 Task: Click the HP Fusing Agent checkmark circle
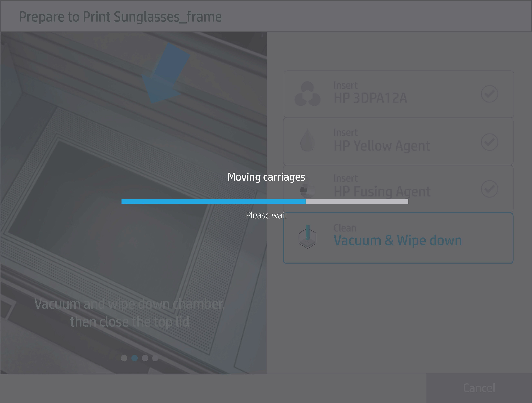click(489, 189)
